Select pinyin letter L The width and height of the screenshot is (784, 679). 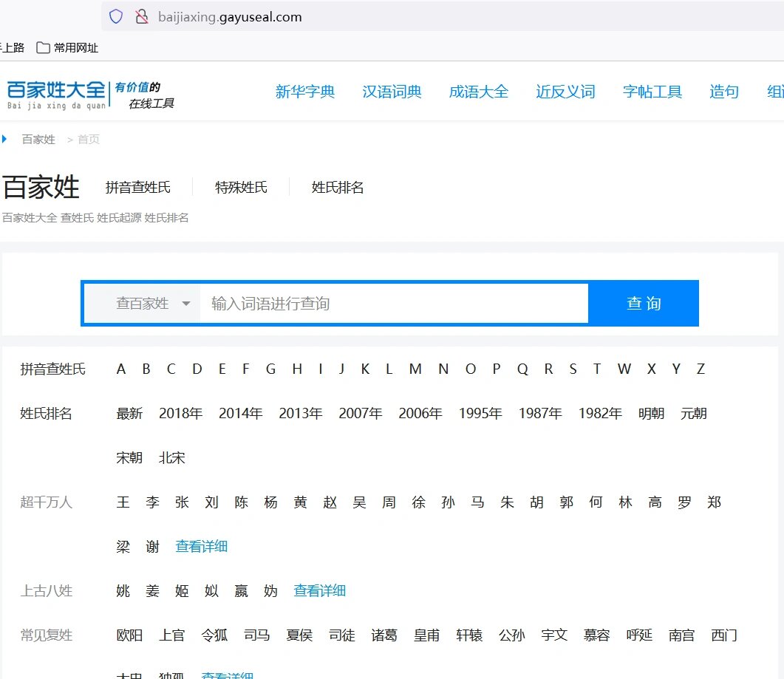[x=389, y=369]
